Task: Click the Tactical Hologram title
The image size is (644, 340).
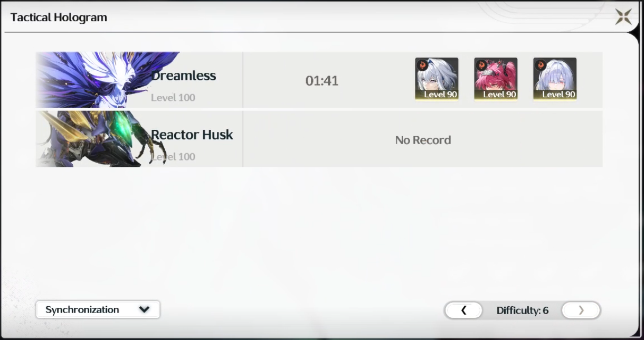Action: click(59, 17)
